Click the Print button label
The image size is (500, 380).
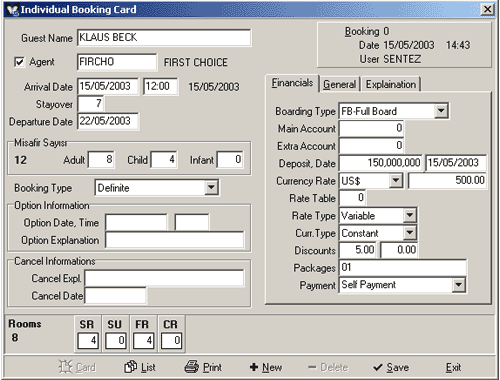tap(212, 367)
